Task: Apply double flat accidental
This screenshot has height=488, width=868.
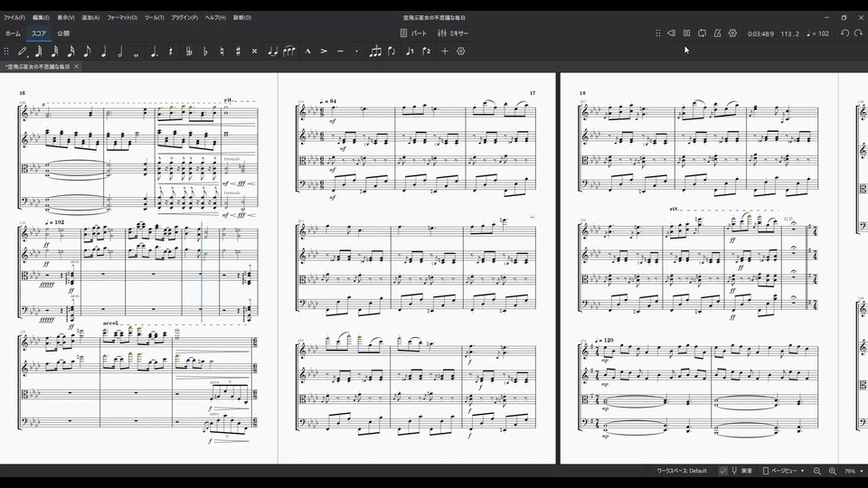Action: point(189,51)
